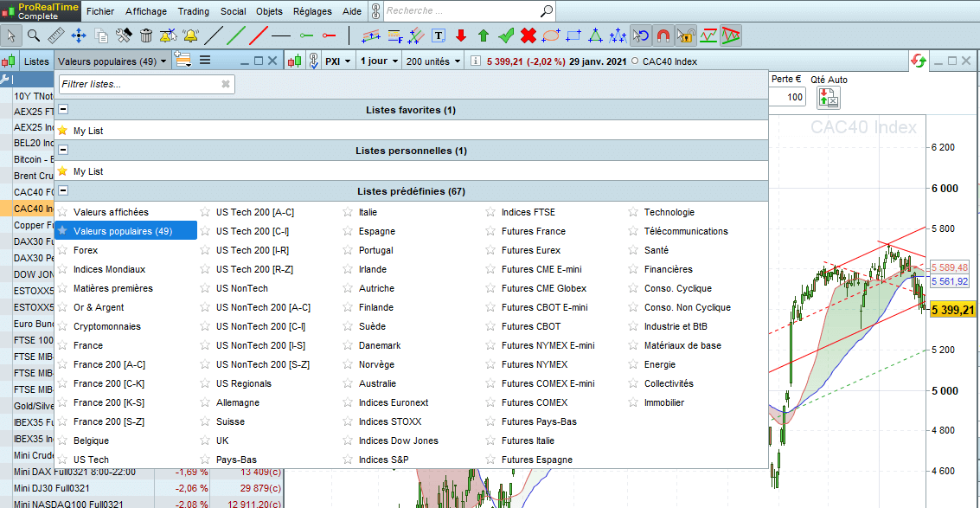
Task: Open the wrench and hammer settings tool
Action: point(123,35)
